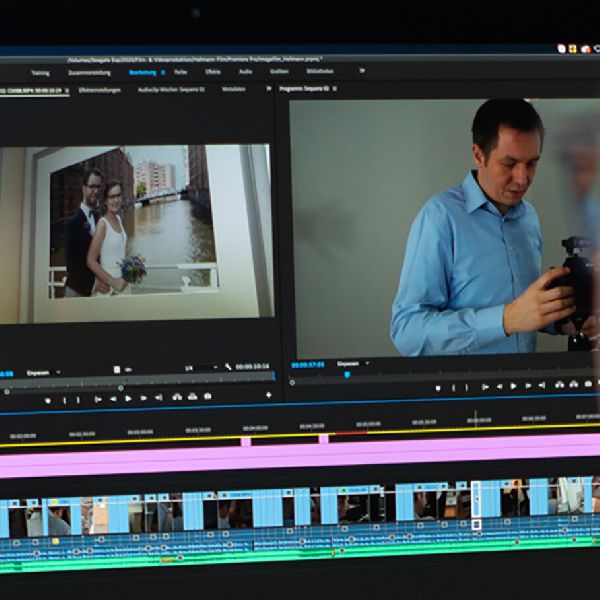The image size is (600, 600).
Task: Open the Metadaten panel tab
Action: coord(234,89)
